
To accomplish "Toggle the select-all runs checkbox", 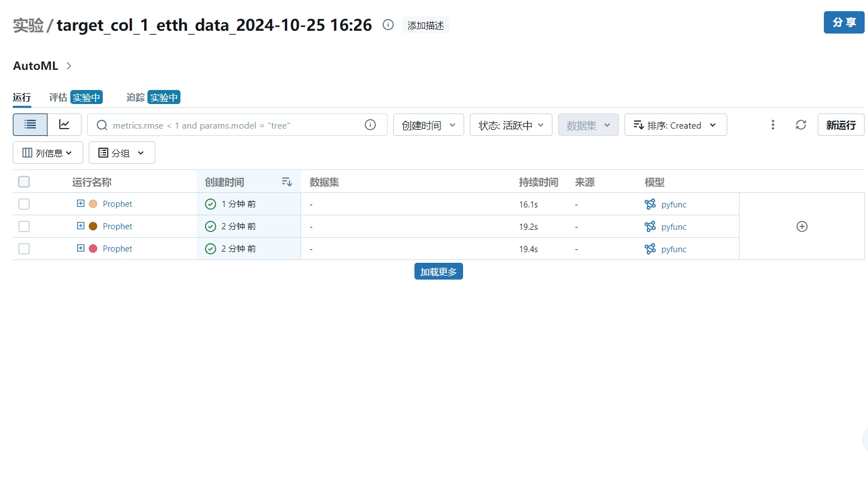I will [24, 182].
